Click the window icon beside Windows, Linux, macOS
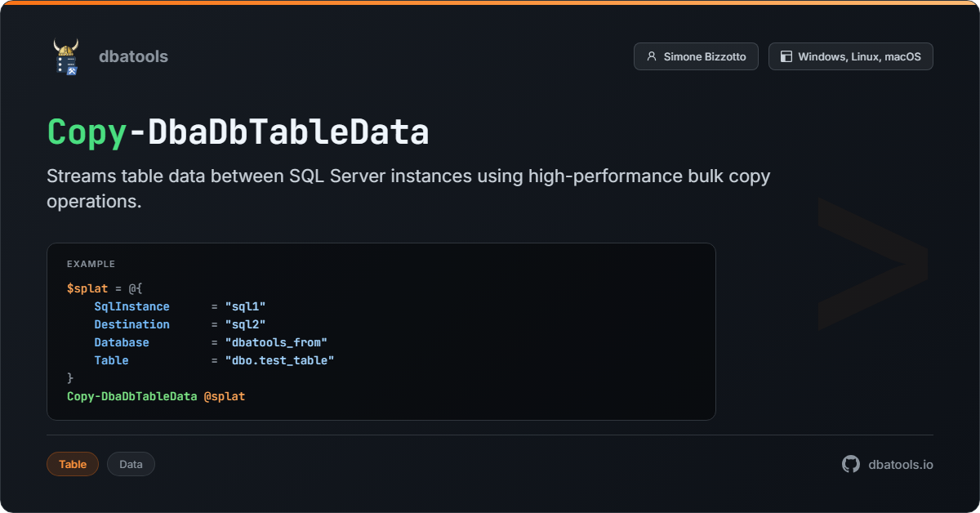 pos(786,56)
